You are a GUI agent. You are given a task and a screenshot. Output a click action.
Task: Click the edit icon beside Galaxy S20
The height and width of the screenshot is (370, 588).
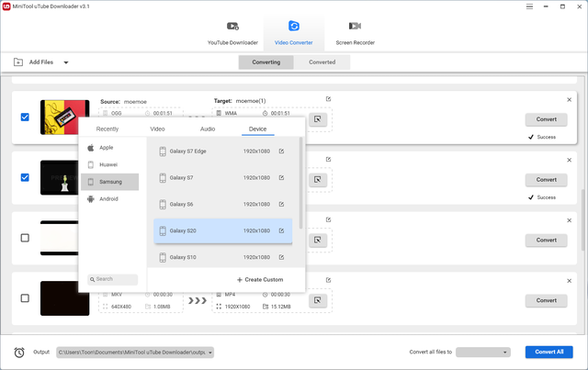pyautogui.click(x=282, y=230)
